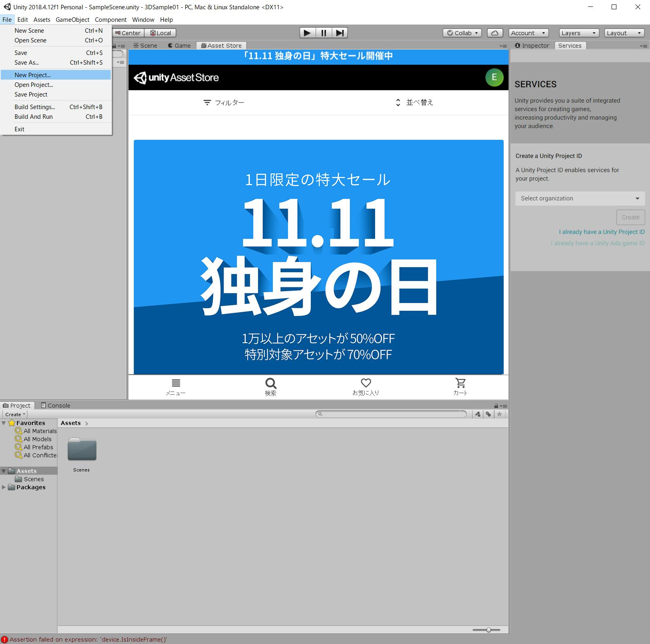This screenshot has width=650, height=644.
Task: Click the 11.11 sale banner image
Action: [319, 257]
